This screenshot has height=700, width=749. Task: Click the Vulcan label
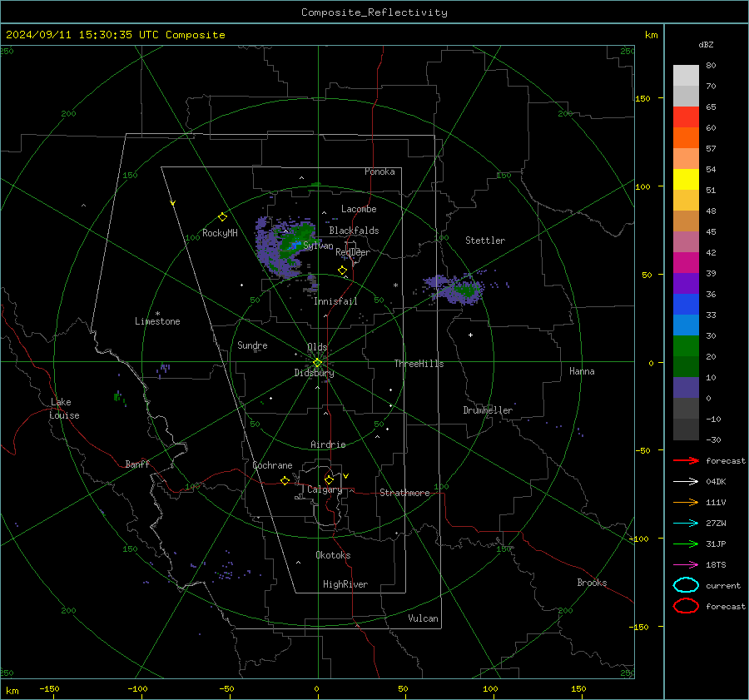tap(423, 618)
